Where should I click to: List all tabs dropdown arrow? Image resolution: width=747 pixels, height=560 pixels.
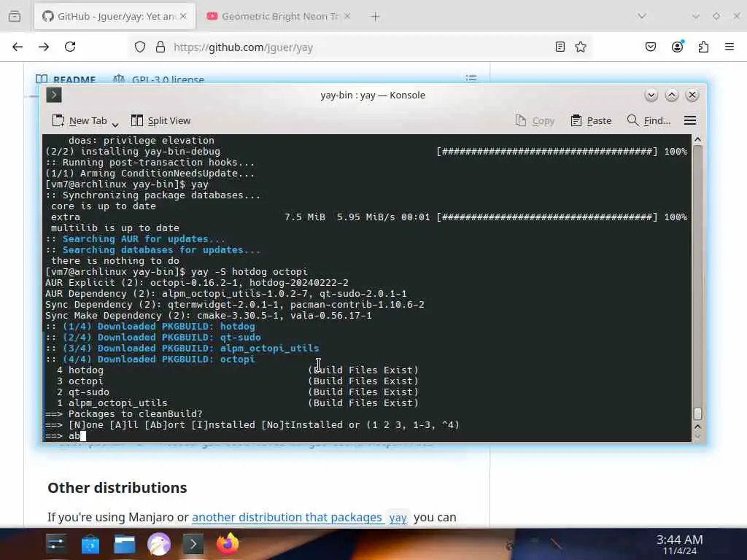pyautogui.click(x=642, y=16)
